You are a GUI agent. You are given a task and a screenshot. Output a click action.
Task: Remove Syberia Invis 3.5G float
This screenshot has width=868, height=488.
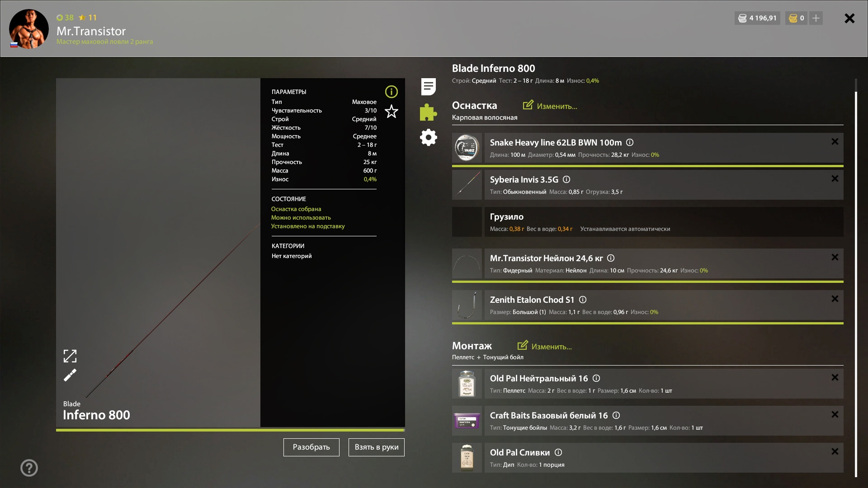click(x=835, y=179)
